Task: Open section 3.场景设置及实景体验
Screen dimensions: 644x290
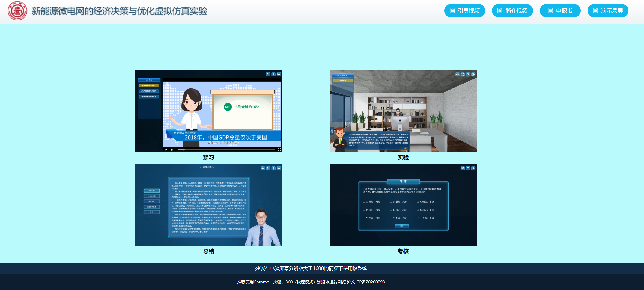Action: [x=149, y=97]
